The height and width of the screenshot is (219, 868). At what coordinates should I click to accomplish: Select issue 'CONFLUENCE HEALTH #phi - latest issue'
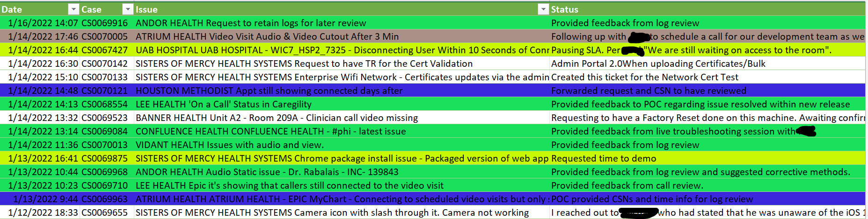pyautogui.click(x=342, y=131)
